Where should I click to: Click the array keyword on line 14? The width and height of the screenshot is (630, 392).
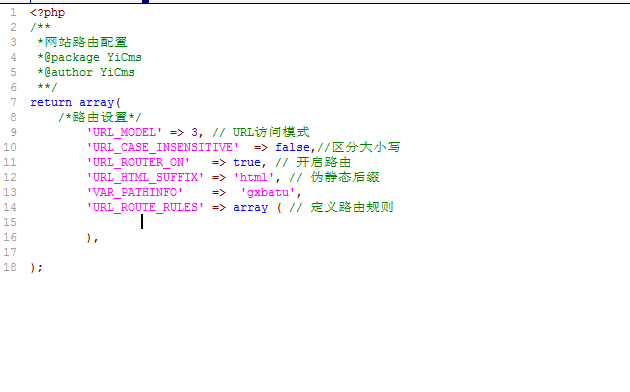(250, 208)
